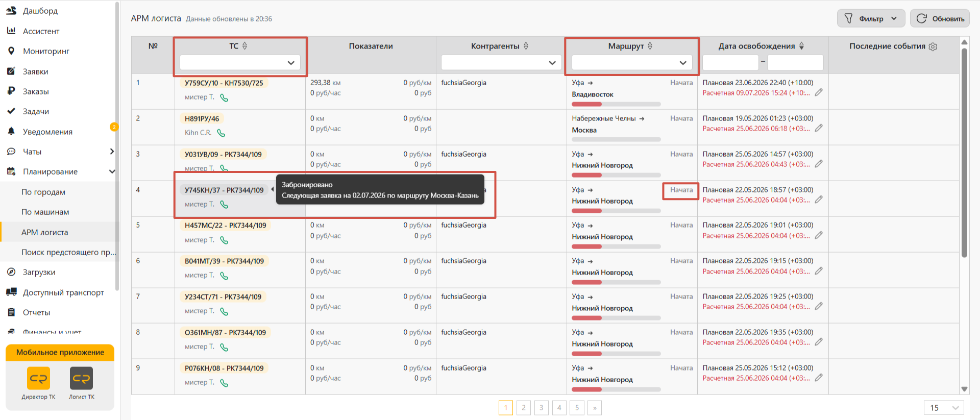
Task: Select По машинам submenu item
Action: pos(45,212)
